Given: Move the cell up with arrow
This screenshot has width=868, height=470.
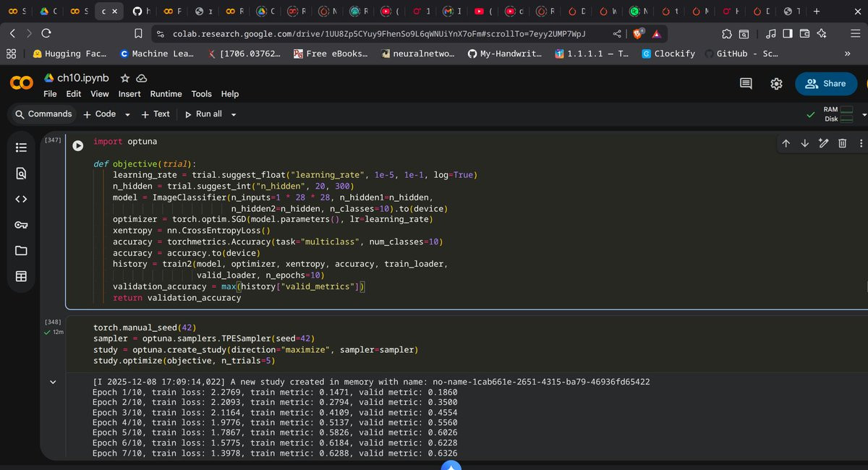Looking at the screenshot, I should click(786, 143).
